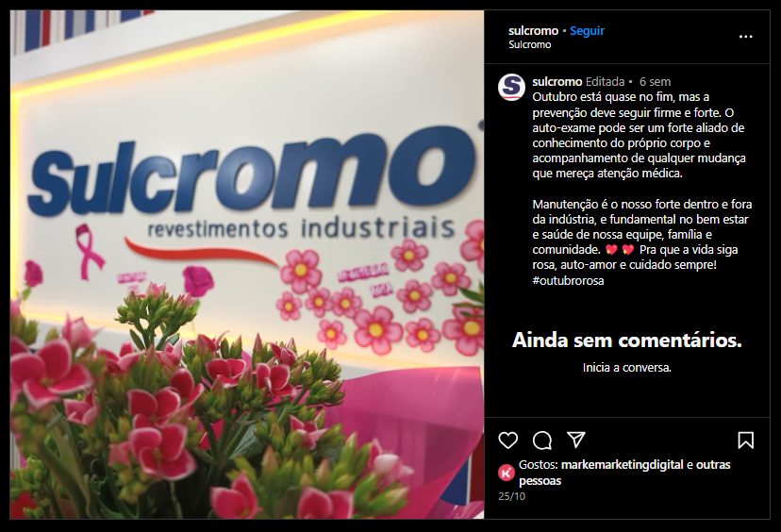The height and width of the screenshot is (532, 781).
Task: Click the Ainda sem comentários area
Action: coord(627,341)
